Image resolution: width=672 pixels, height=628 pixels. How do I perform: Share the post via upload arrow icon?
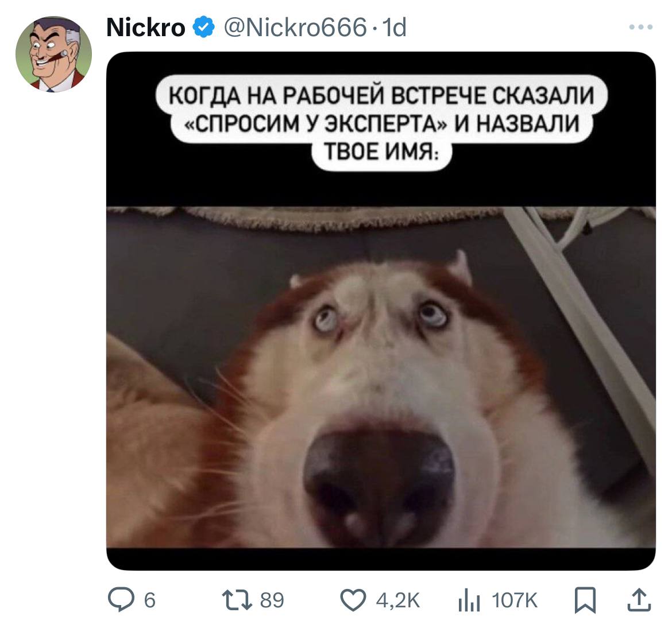639,599
